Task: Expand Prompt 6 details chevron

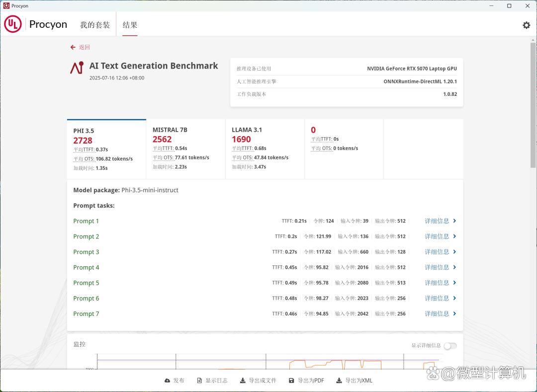Action: [x=454, y=298]
